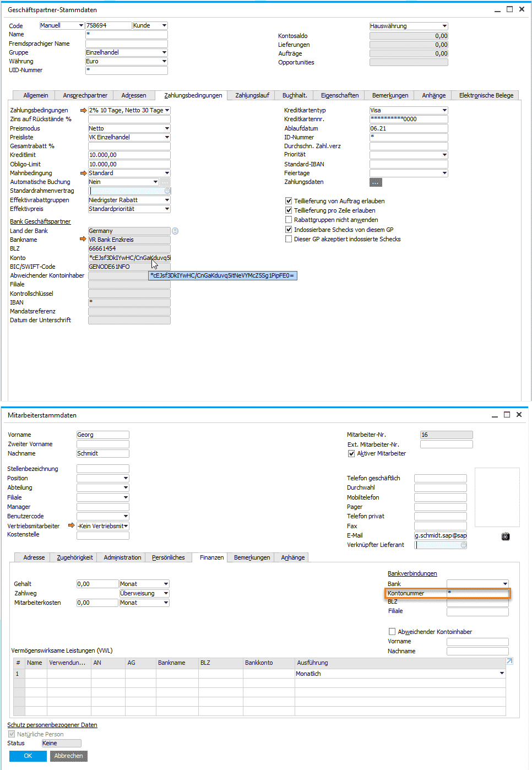Switch to the Ansprechpartner tab
532x770 pixels.
point(85,96)
